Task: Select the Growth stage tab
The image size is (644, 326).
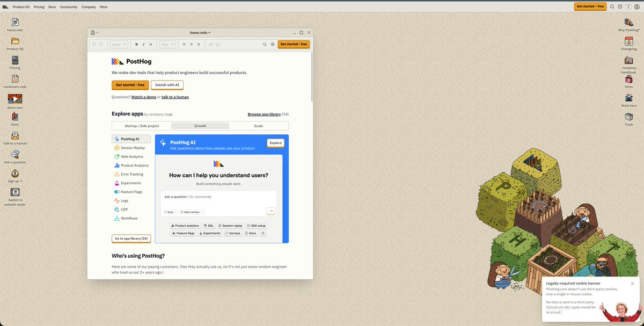Action: [x=200, y=126]
